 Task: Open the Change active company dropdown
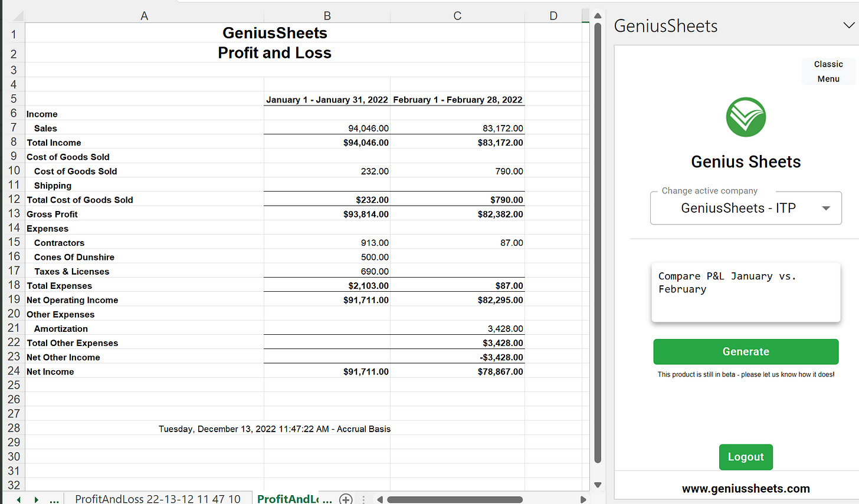tap(746, 208)
